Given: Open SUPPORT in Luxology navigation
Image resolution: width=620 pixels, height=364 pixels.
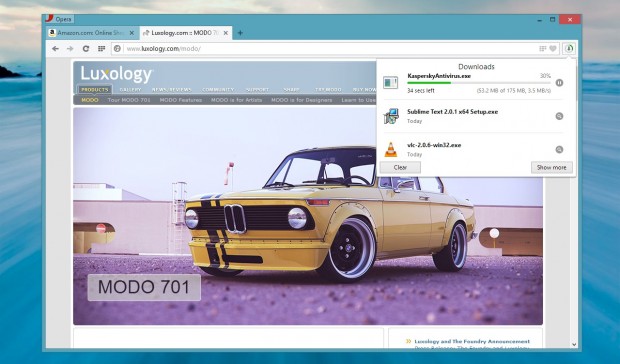Looking at the screenshot, I should pyautogui.click(x=257, y=90).
